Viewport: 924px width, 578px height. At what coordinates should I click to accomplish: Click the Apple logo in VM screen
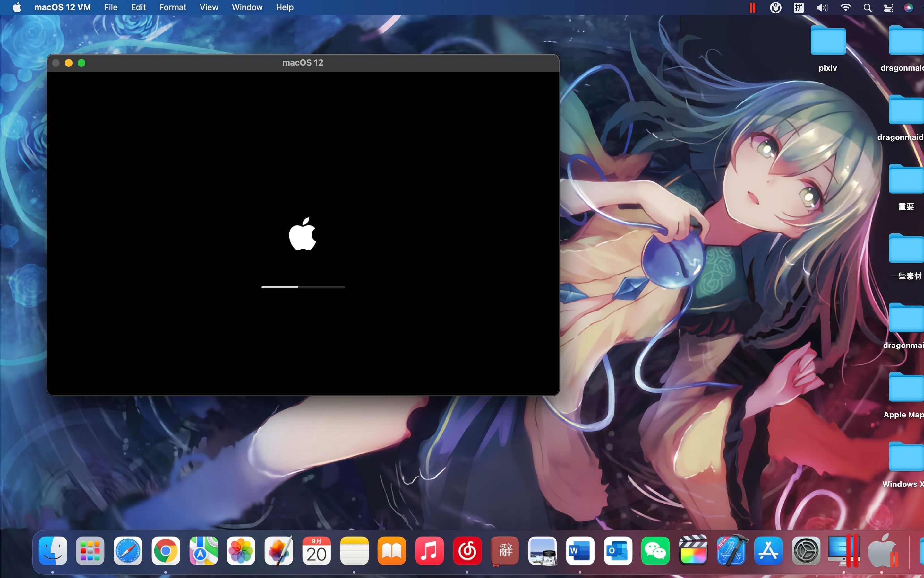point(303,234)
